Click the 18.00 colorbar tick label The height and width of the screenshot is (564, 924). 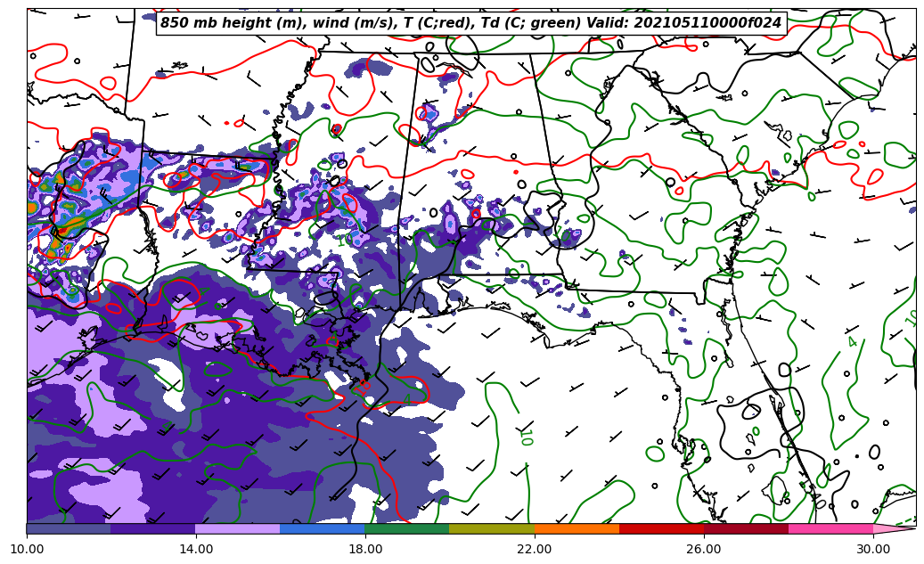[365, 549]
